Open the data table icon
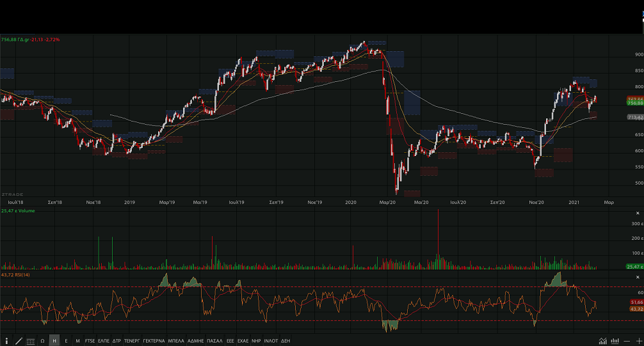644x346 pixels. point(30,341)
